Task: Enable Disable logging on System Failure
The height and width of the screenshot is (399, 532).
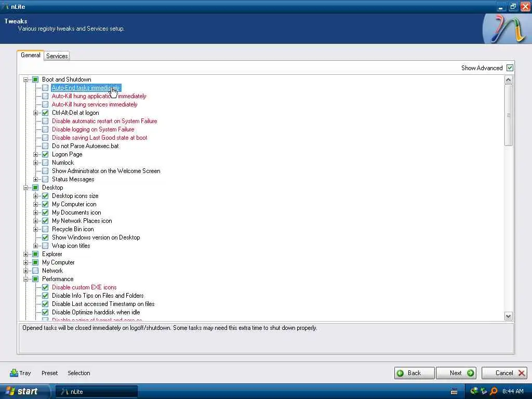Action: point(45,129)
